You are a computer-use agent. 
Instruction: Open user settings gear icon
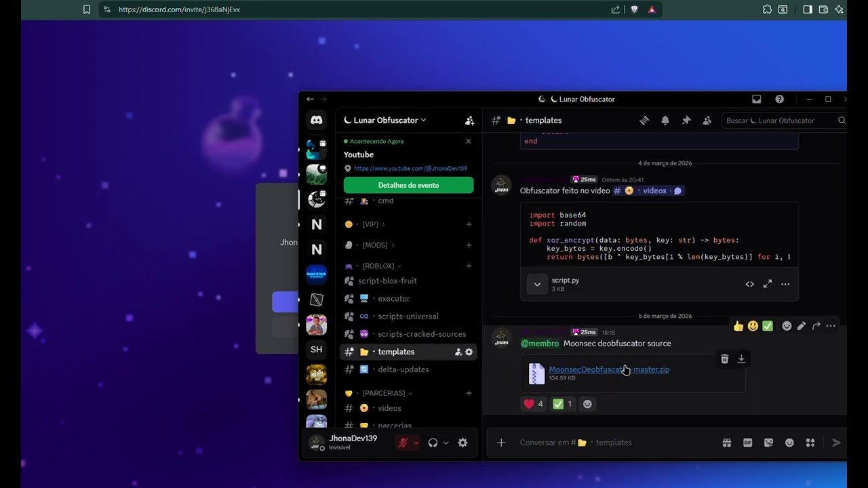(462, 443)
